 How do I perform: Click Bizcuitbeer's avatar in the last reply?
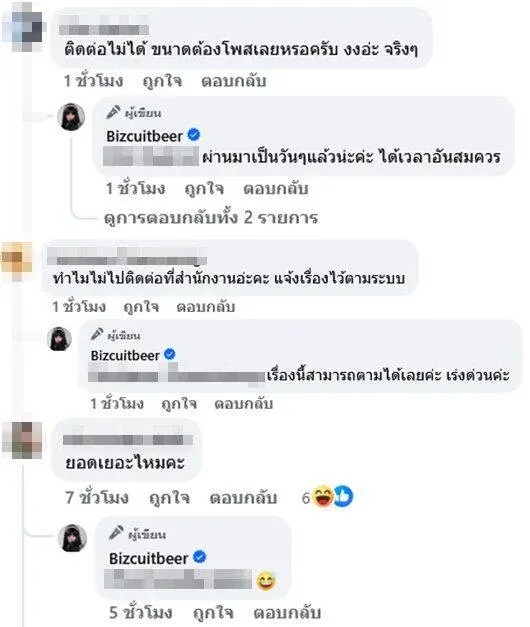point(72,538)
